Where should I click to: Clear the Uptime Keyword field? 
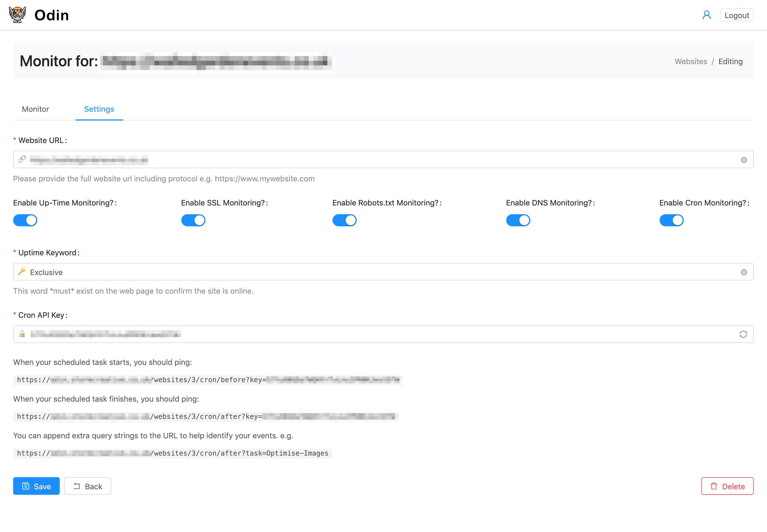pyautogui.click(x=744, y=272)
